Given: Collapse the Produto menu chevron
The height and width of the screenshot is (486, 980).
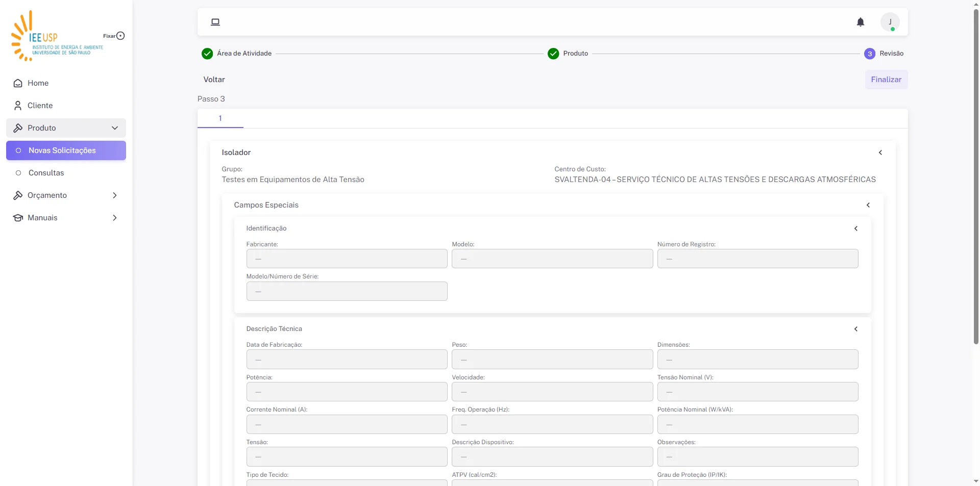Looking at the screenshot, I should pyautogui.click(x=115, y=128).
